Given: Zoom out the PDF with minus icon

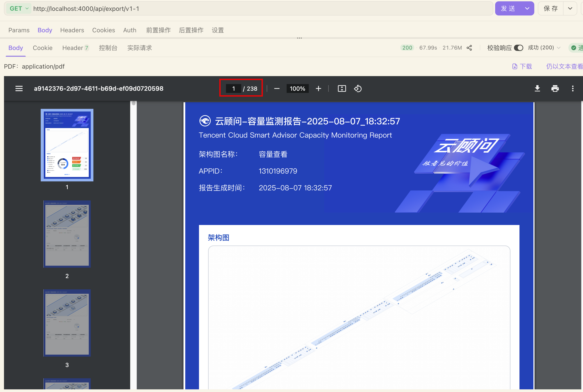Looking at the screenshot, I should click(x=277, y=88).
